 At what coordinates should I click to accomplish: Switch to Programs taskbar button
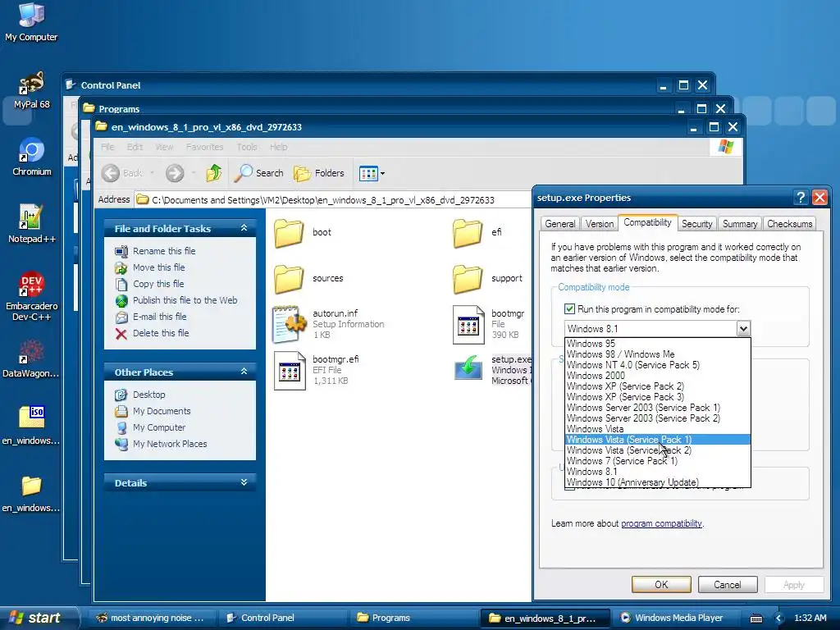413,618
